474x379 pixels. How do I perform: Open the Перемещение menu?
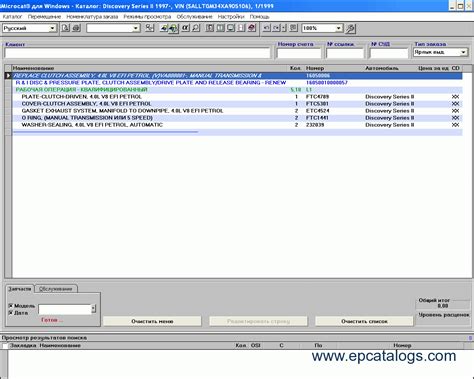tap(44, 17)
